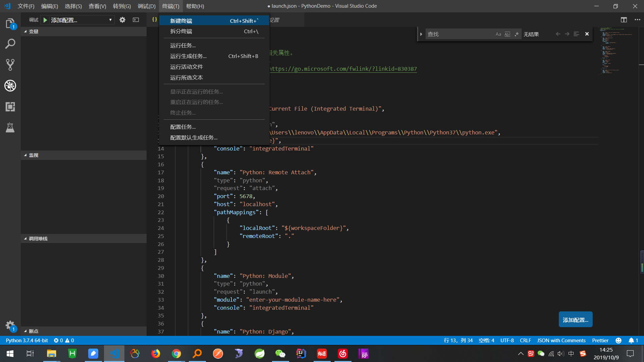Viewport: 644px width, 362px height.
Task: Open the Debug Console icon
Action: click(x=136, y=20)
